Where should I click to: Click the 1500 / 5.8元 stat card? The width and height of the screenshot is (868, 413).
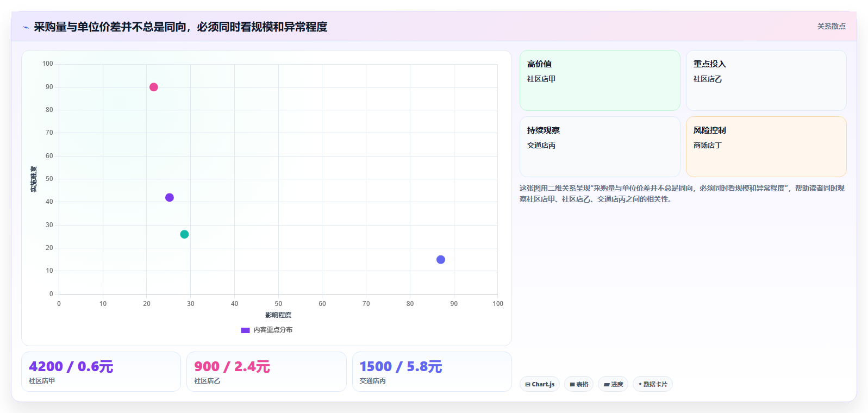(432, 372)
